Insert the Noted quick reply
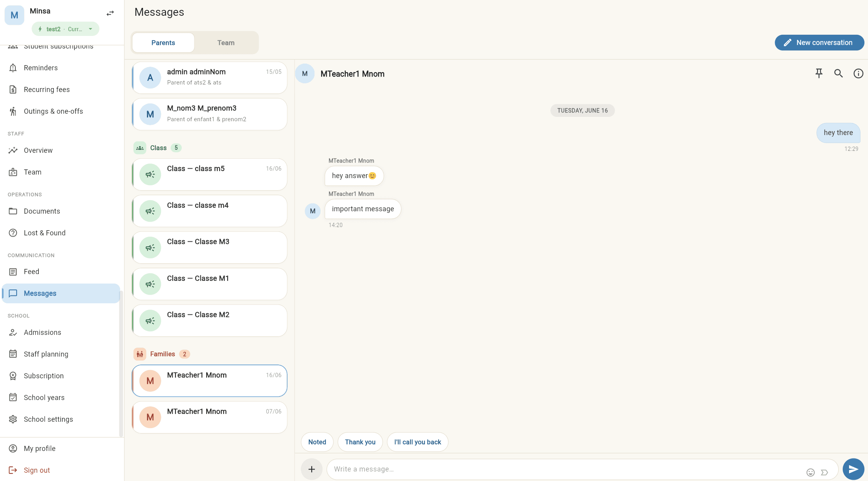 pos(317,442)
